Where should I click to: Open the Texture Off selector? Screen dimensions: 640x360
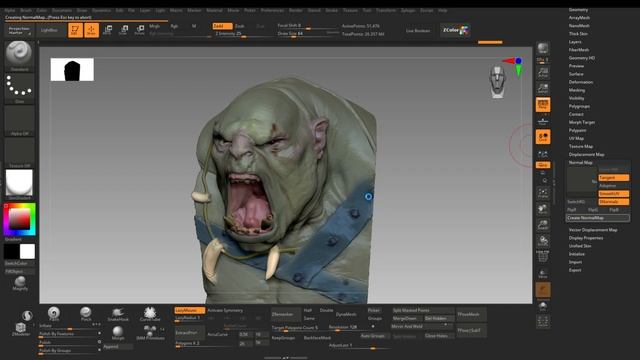(x=19, y=153)
